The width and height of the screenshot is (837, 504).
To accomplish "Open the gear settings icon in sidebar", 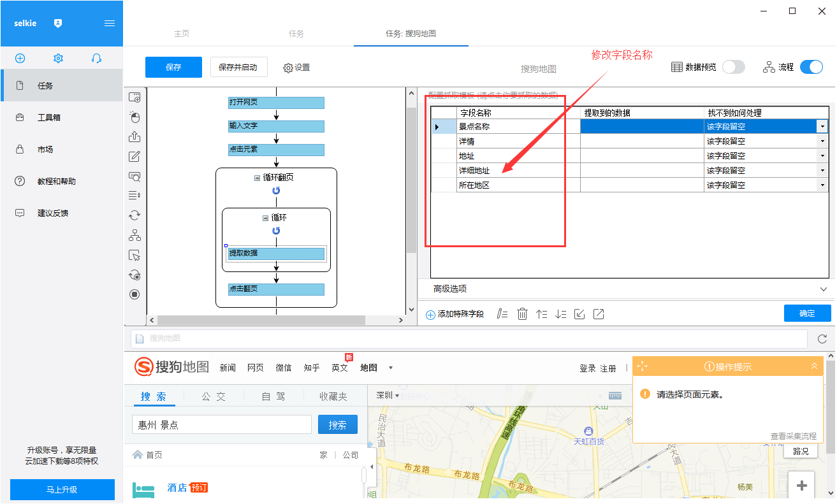I will [x=58, y=58].
